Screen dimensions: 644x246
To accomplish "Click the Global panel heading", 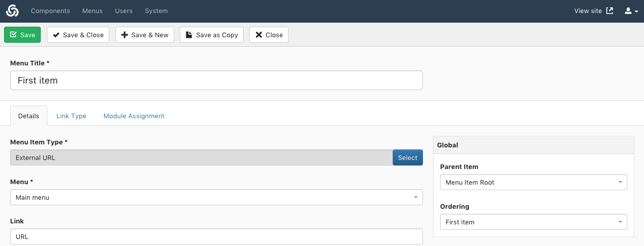I will pos(534,145).
